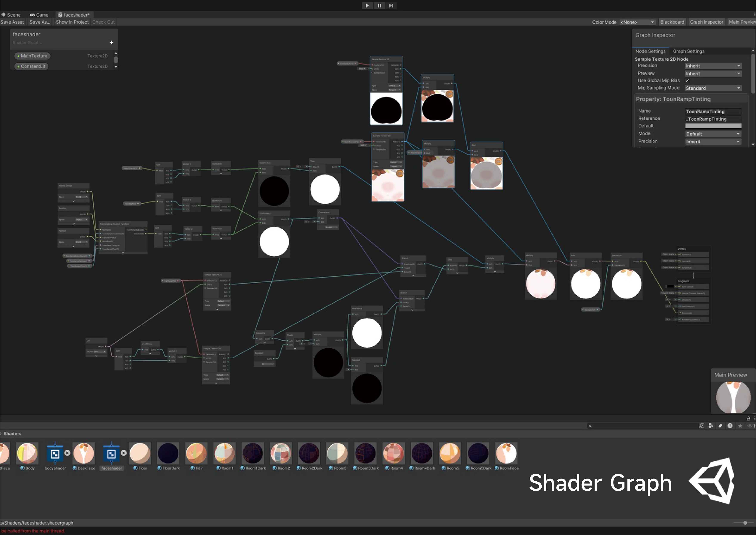Toggle the Use Global Mip Bias checkbox
This screenshot has height=535, width=756.
687,80
